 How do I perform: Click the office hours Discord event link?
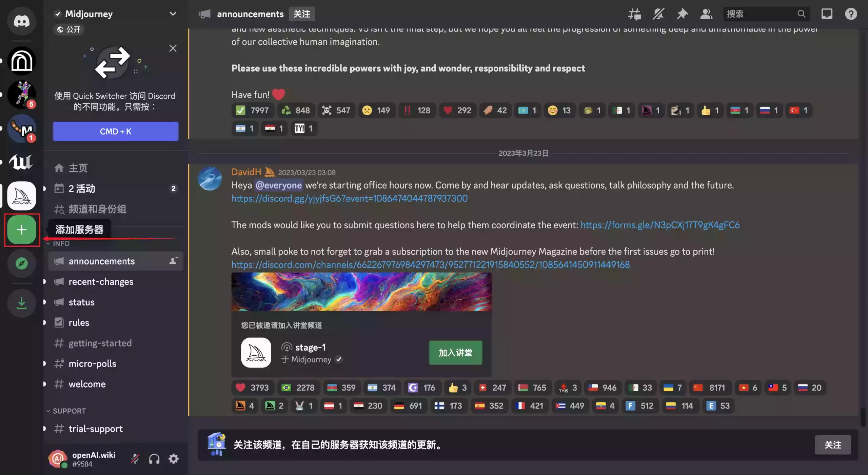click(349, 198)
